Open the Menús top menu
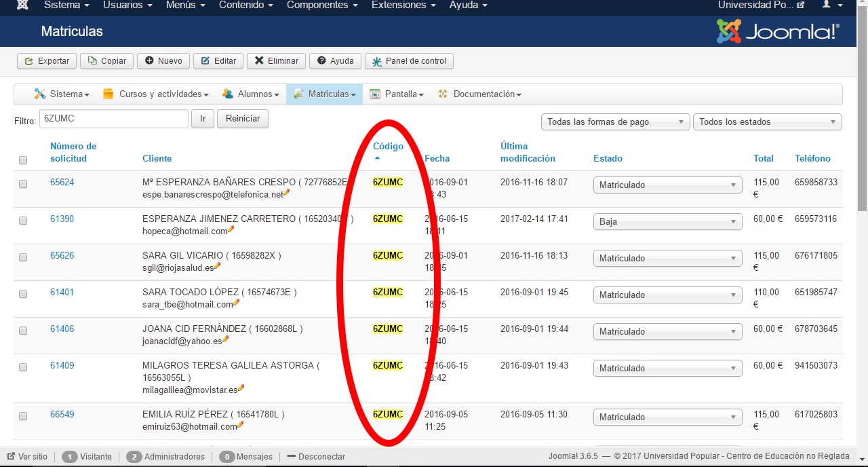The height and width of the screenshot is (467, 868). pyautogui.click(x=186, y=5)
